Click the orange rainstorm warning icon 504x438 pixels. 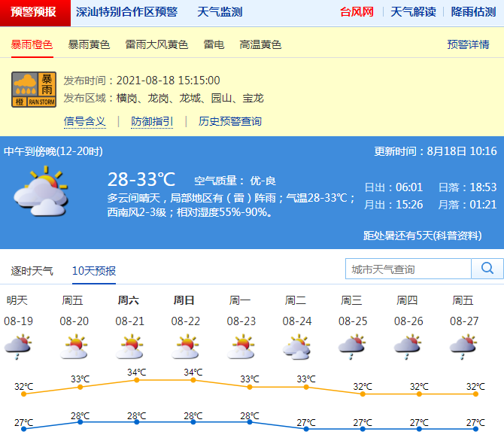(34, 90)
